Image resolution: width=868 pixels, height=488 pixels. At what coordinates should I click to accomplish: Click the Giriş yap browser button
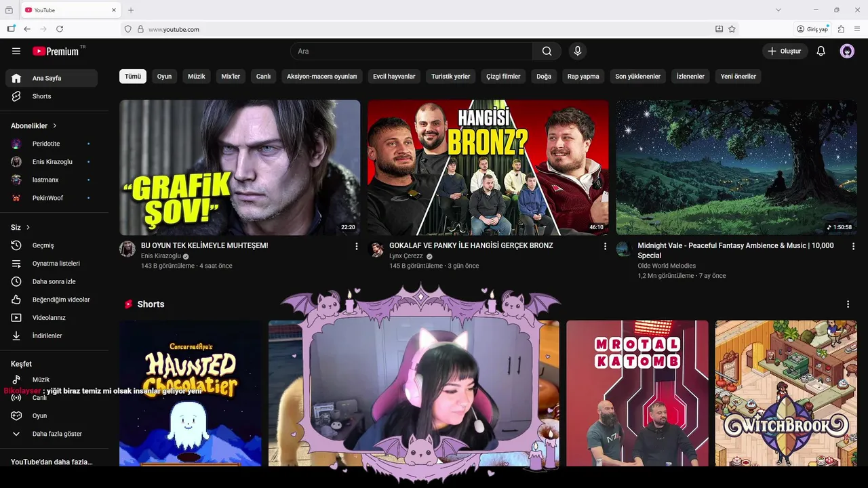point(812,29)
